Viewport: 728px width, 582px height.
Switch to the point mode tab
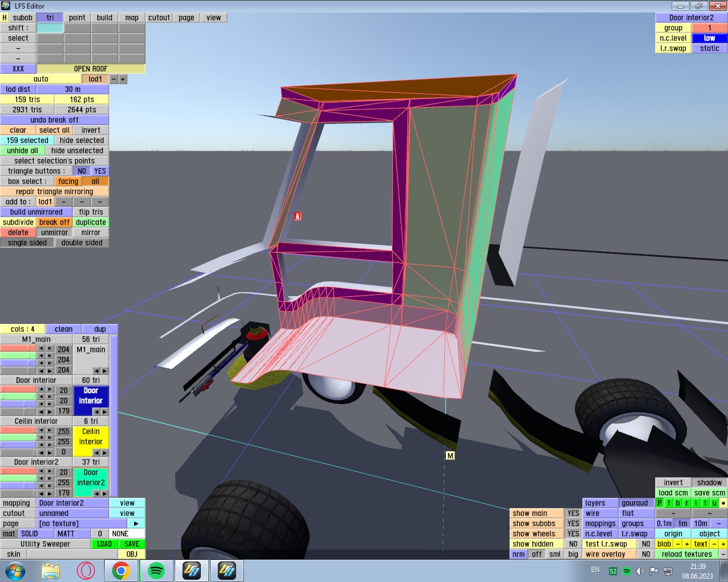point(77,18)
